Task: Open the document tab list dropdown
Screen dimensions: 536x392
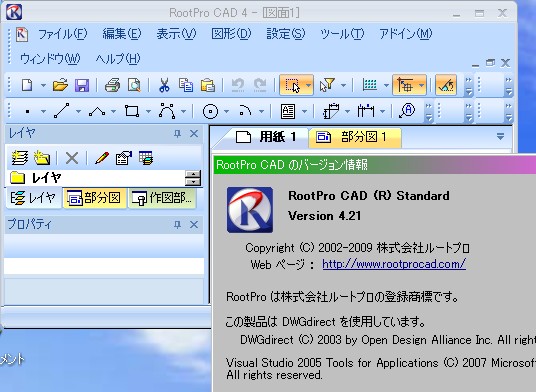Action: click(x=500, y=137)
